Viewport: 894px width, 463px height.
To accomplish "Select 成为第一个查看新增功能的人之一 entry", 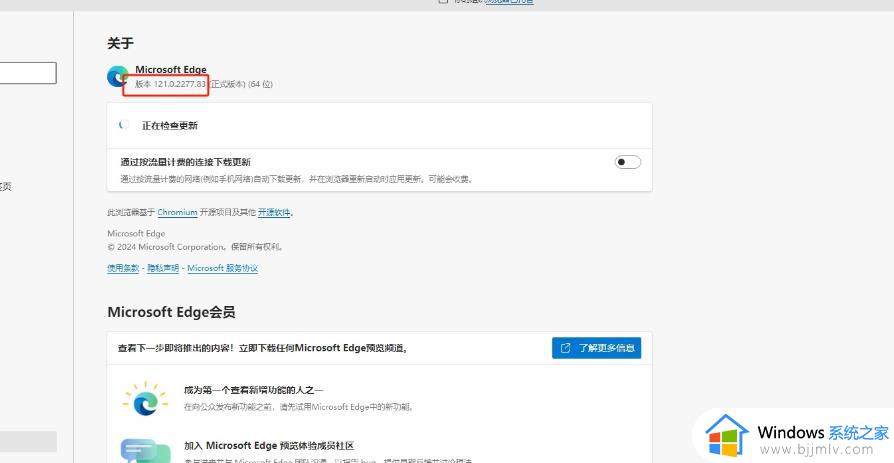I will (253, 390).
